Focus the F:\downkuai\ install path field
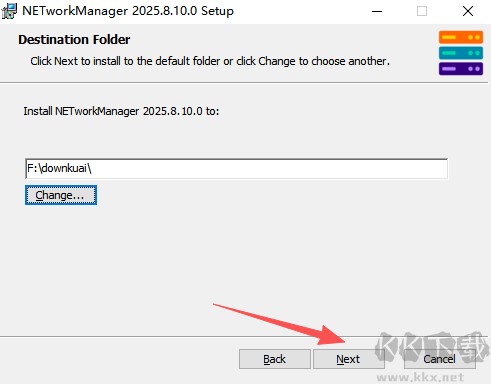 coord(236,168)
